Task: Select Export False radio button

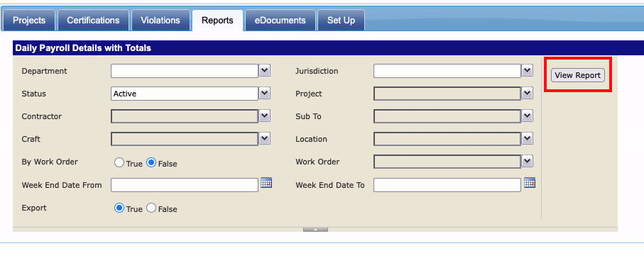Action: (x=151, y=208)
